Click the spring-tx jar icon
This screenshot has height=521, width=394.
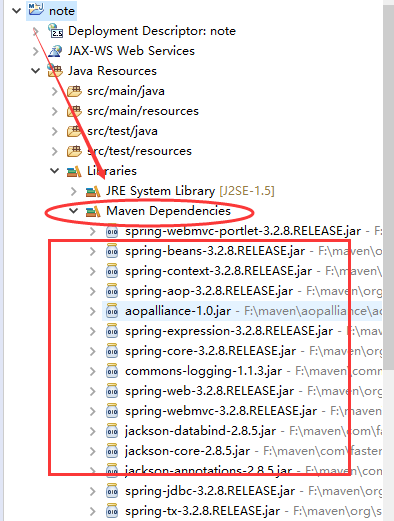click(112, 511)
